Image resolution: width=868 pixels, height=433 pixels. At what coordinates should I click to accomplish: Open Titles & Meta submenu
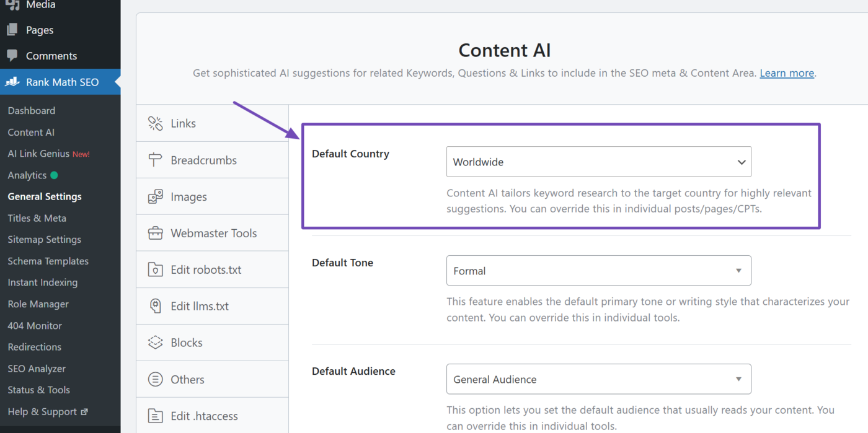[x=37, y=218]
